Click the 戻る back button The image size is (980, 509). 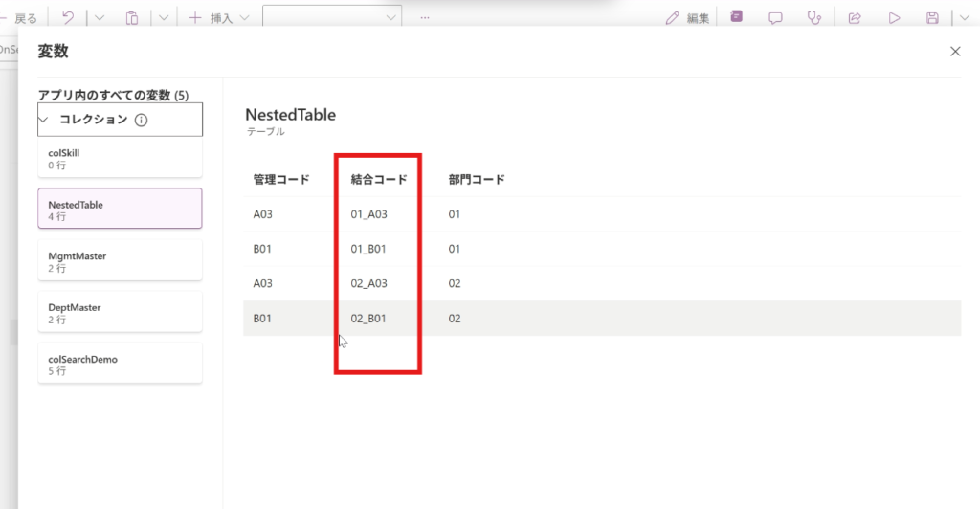click(24, 17)
